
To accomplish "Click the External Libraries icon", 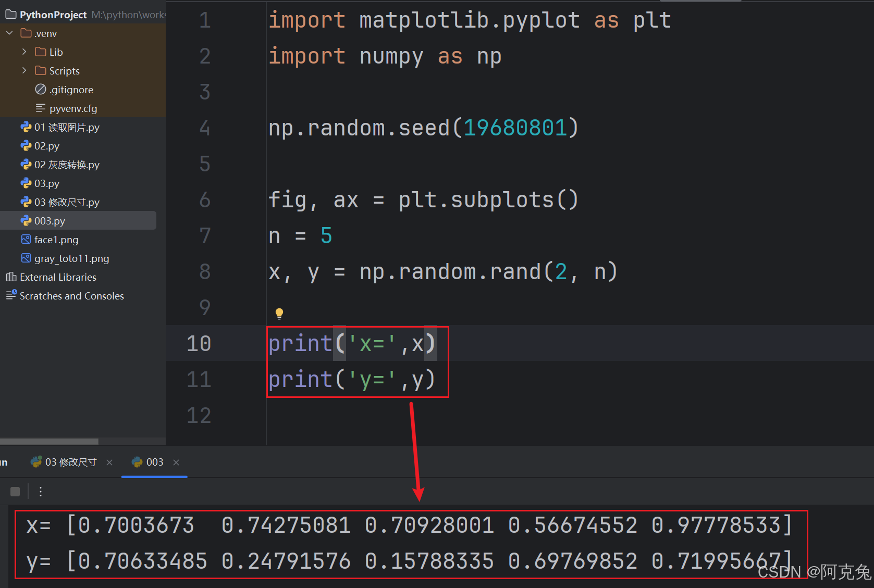I will click(10, 277).
